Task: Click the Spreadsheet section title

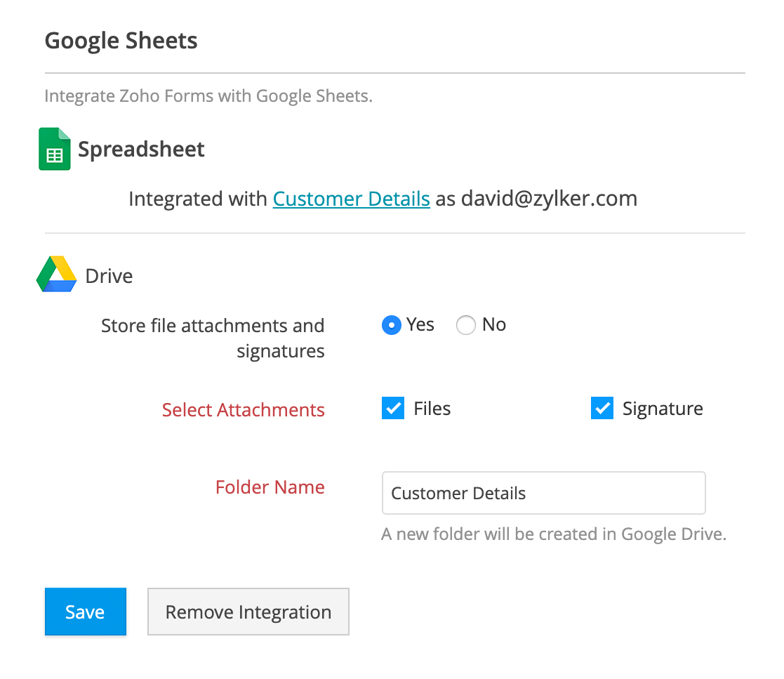Action: (141, 149)
